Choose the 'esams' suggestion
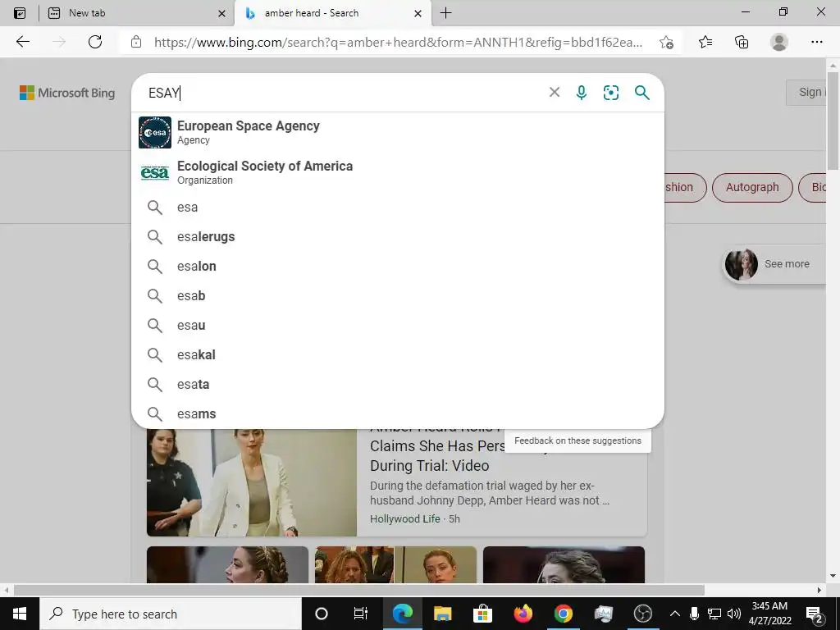The image size is (840, 630). click(398, 413)
